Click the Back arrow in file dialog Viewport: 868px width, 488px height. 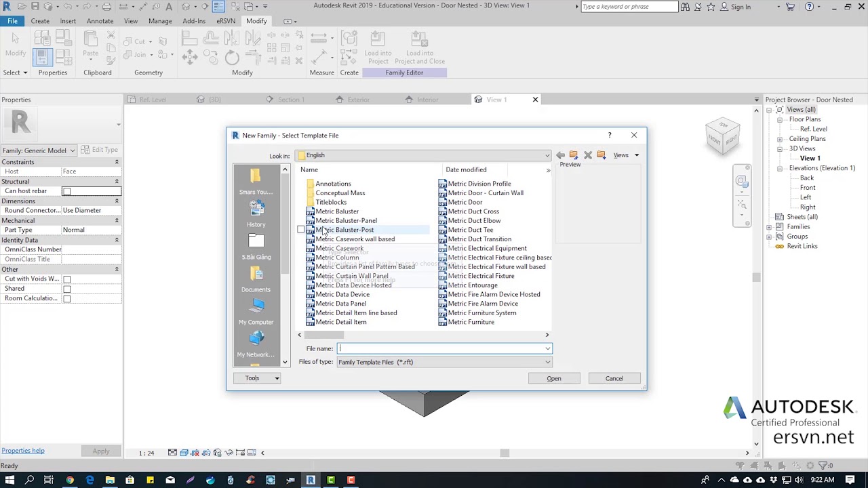pyautogui.click(x=560, y=155)
